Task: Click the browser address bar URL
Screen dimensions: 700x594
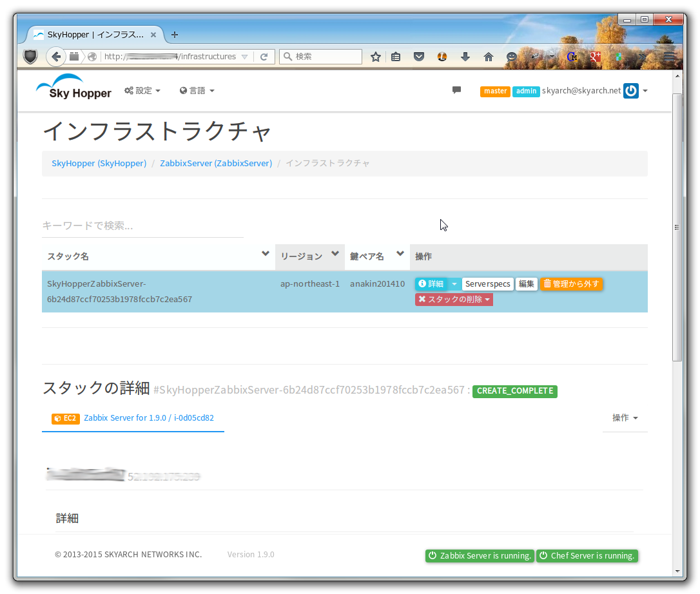Action: click(x=170, y=57)
